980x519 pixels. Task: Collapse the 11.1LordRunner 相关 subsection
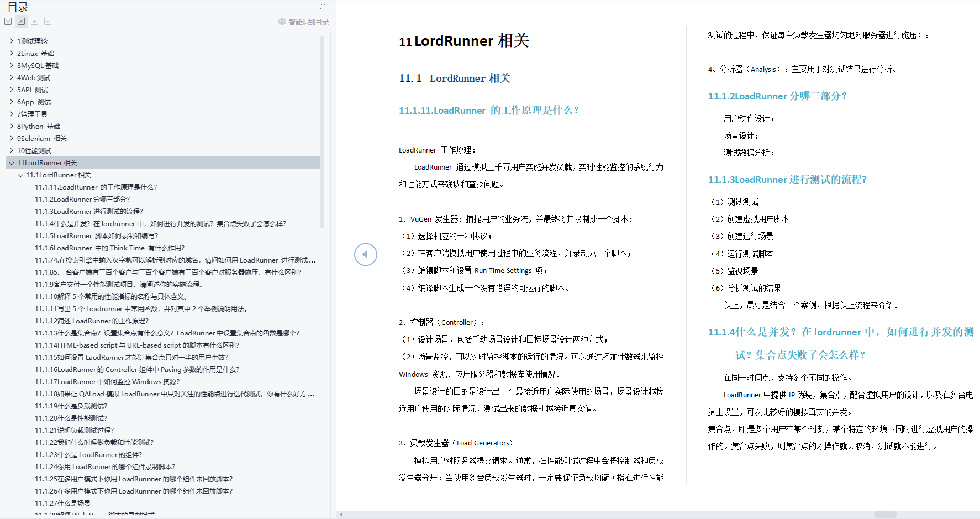20,175
